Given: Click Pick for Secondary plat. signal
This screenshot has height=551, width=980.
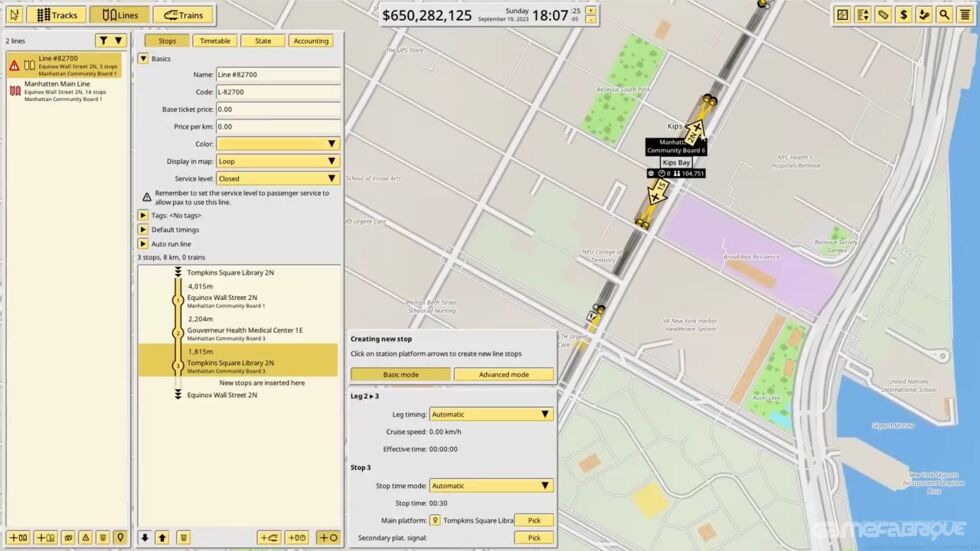Looking at the screenshot, I should coord(534,537).
